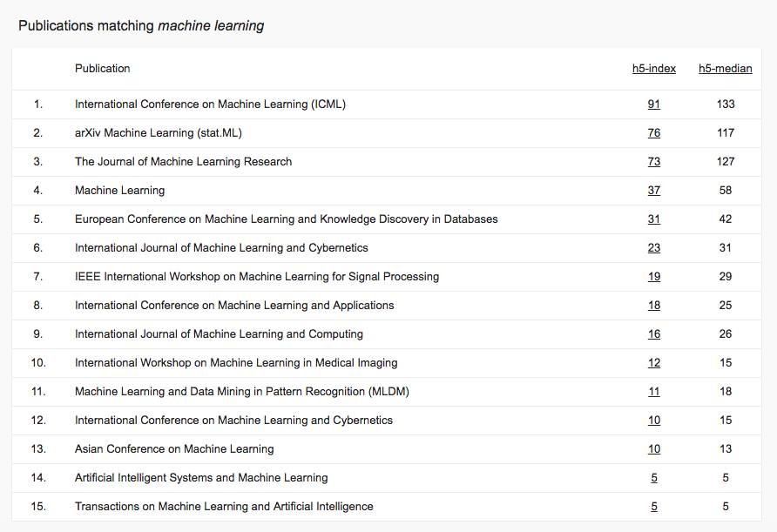This screenshot has width=777, height=532.
Task: Open h5-index 5 for Artificial Intelligent Systems
Action: click(x=653, y=478)
